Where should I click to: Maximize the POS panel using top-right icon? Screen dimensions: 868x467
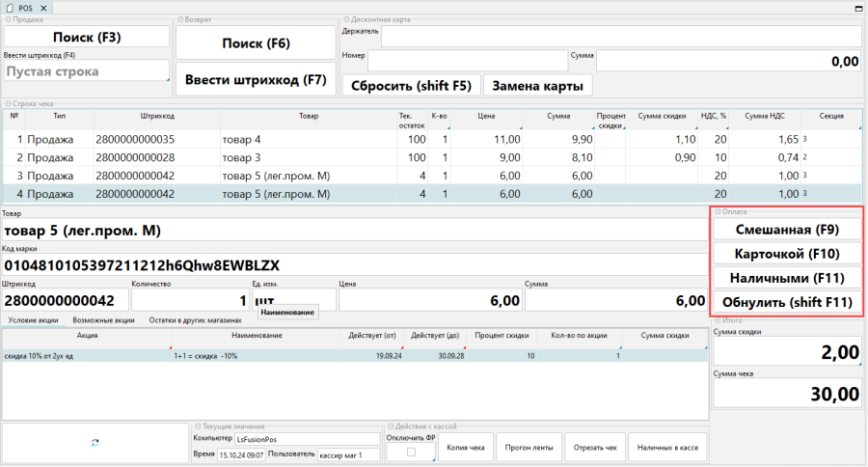tap(857, 8)
